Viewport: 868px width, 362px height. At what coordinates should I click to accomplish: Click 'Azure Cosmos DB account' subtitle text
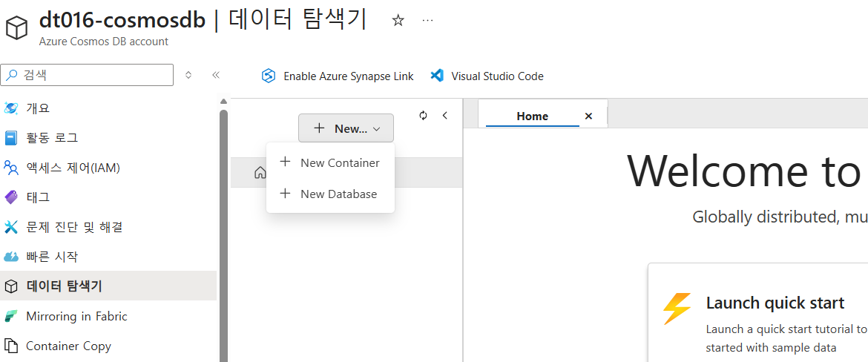coord(104,42)
